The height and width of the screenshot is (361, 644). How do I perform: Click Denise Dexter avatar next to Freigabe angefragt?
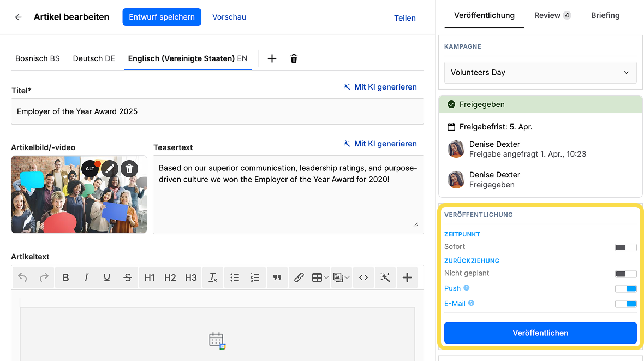point(456,149)
